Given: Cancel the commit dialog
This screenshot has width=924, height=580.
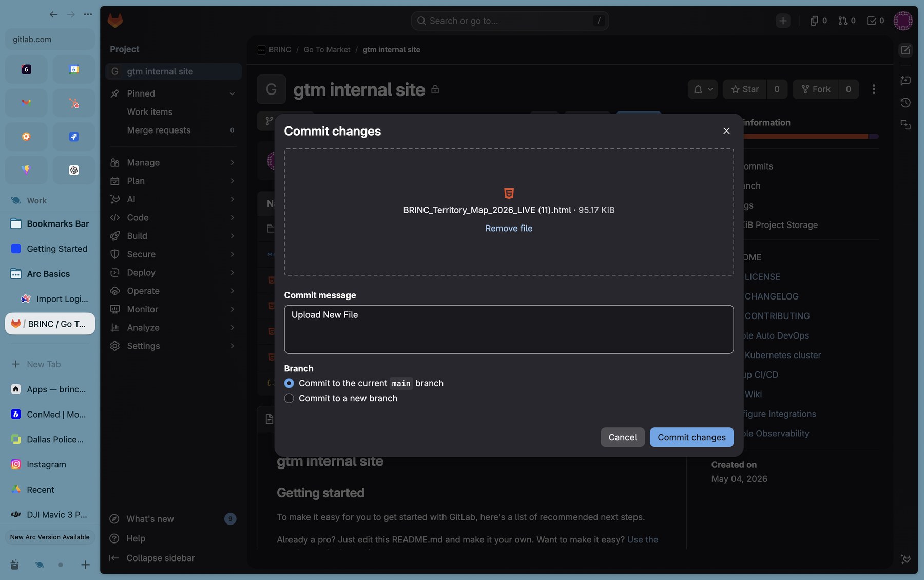Looking at the screenshot, I should (x=622, y=437).
